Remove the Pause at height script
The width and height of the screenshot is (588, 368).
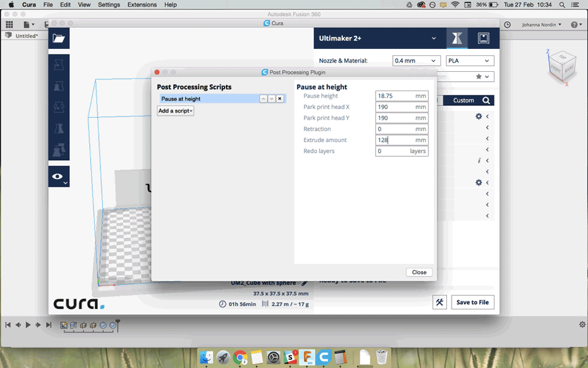point(280,99)
